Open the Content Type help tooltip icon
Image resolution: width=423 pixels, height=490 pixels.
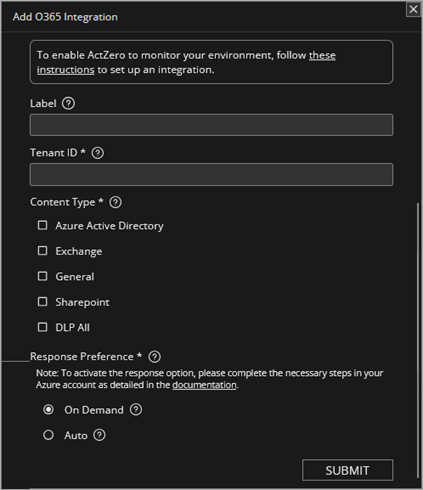[x=116, y=202]
